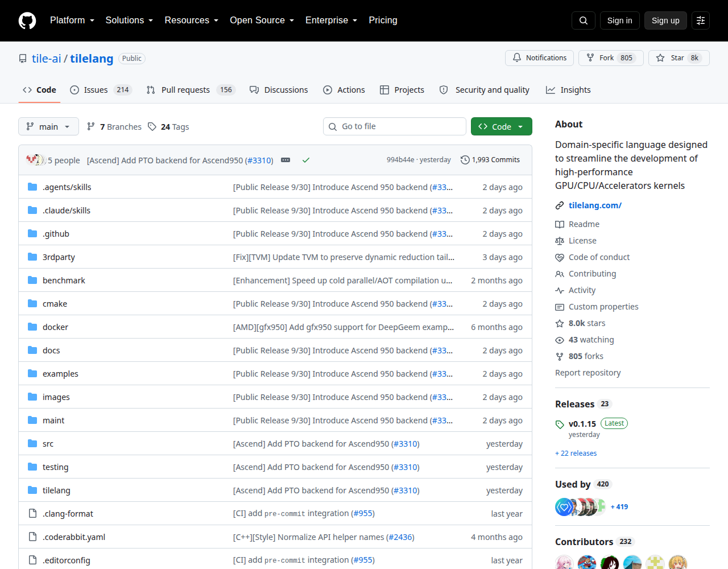Click the first contributor avatar
The height and width of the screenshot is (569, 728).
point(564,563)
